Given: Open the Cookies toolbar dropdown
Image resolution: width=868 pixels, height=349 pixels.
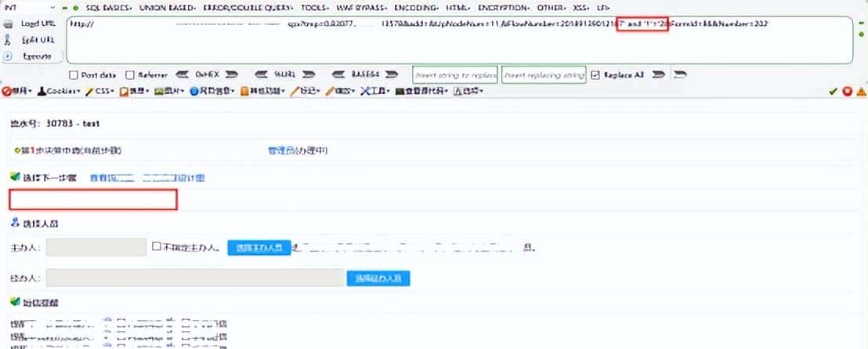Looking at the screenshot, I should click(60, 91).
